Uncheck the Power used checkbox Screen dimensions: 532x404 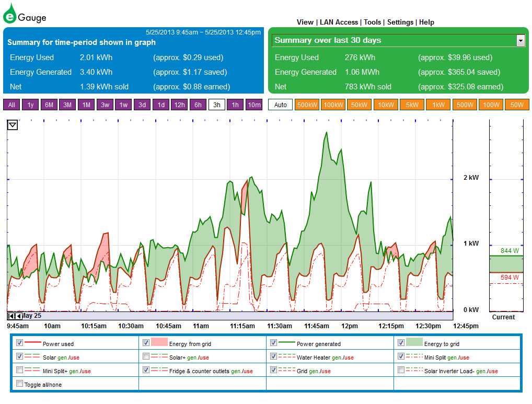[x=20, y=343]
